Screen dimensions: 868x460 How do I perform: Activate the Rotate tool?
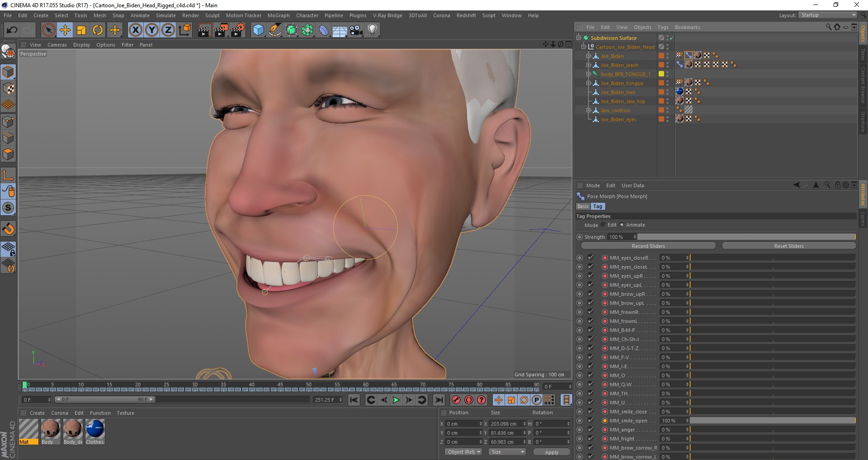point(98,30)
